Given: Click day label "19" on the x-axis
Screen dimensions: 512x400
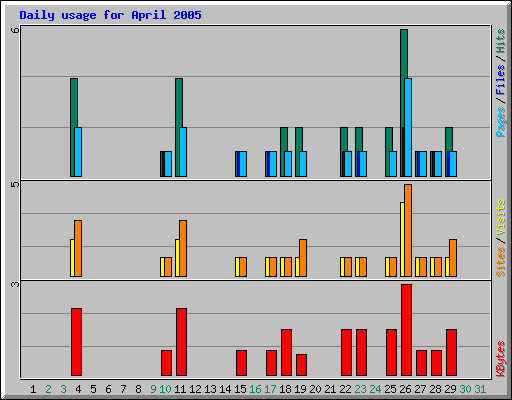Looking at the screenshot, I should [300, 389].
